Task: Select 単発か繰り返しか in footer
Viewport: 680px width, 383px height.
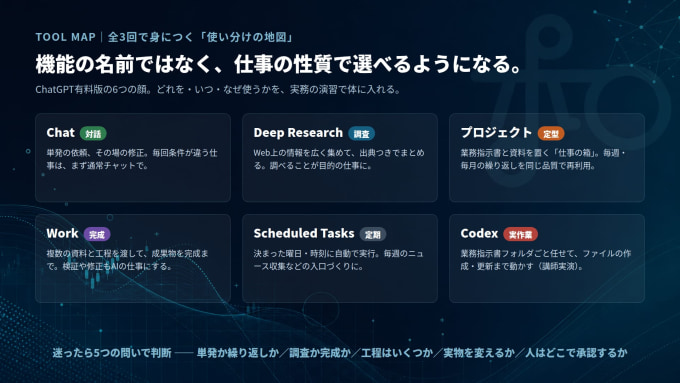Action: point(238,353)
